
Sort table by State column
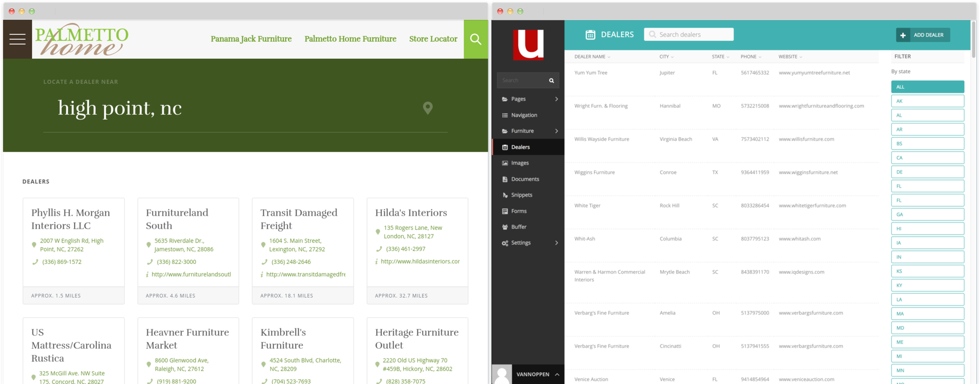720,57
